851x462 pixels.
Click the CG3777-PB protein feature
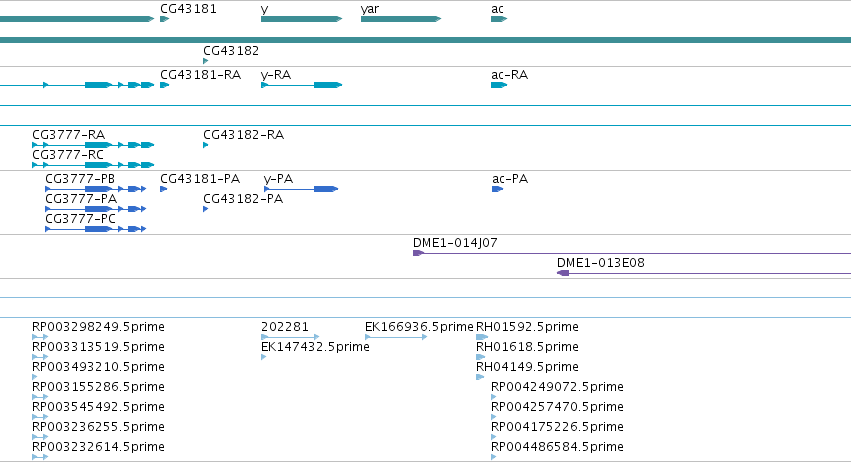[x=96, y=189]
